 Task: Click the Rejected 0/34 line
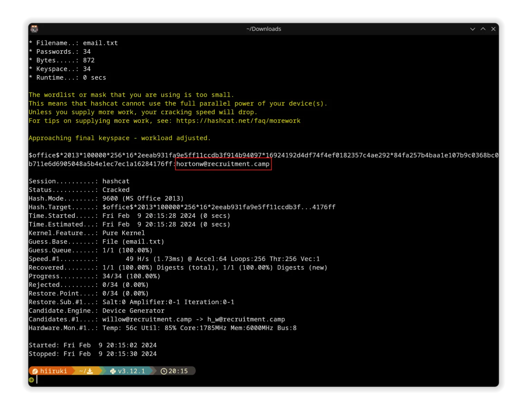coord(89,285)
